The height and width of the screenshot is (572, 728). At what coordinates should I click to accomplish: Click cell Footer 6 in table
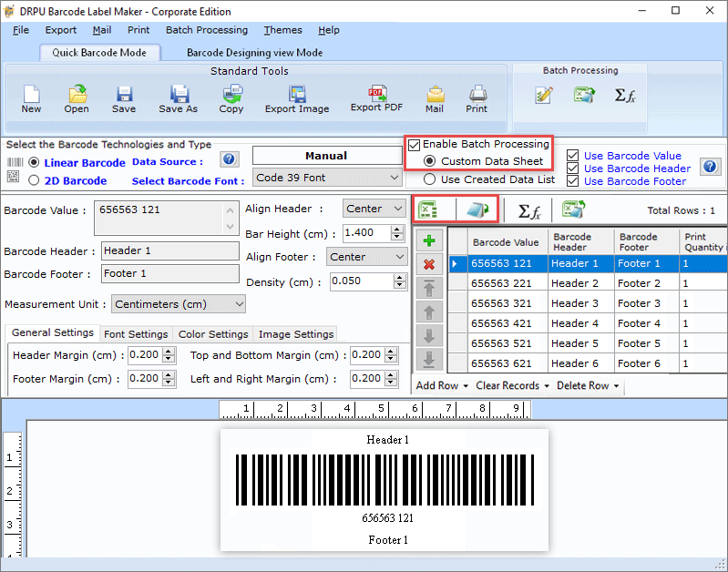646,363
